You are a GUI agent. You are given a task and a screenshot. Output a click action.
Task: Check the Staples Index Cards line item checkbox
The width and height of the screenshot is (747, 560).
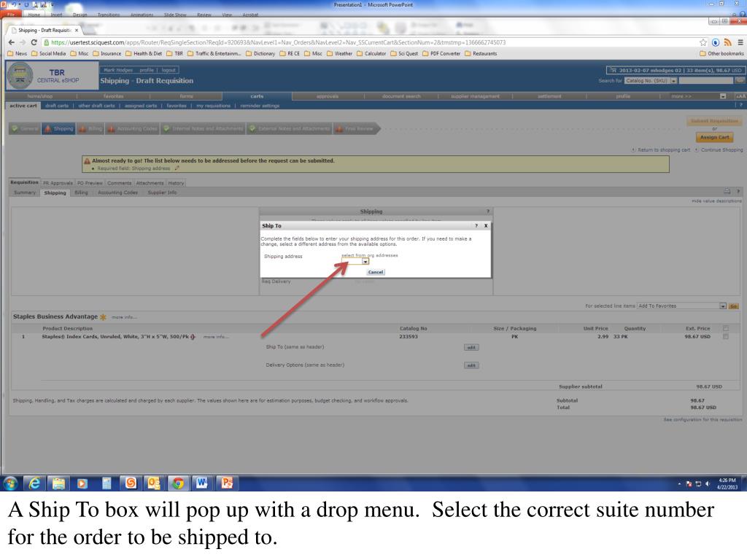click(724, 336)
